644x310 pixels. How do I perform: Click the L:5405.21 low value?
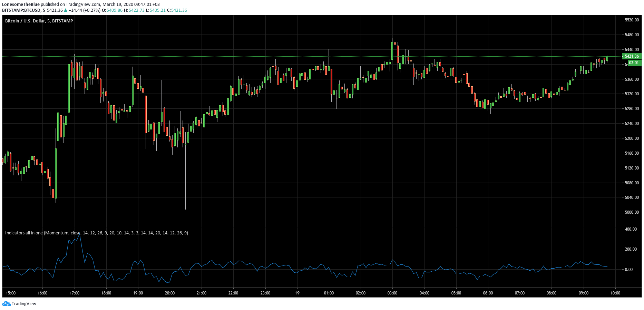pos(156,10)
